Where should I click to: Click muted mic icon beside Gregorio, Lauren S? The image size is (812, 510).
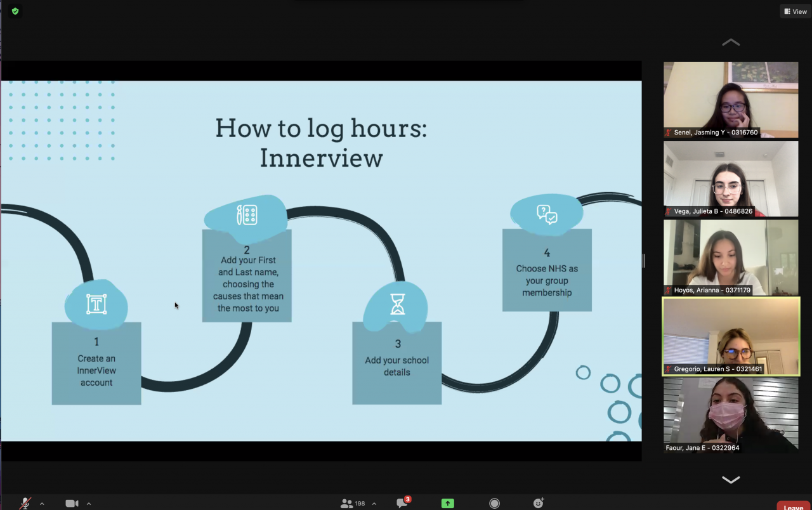(x=669, y=369)
